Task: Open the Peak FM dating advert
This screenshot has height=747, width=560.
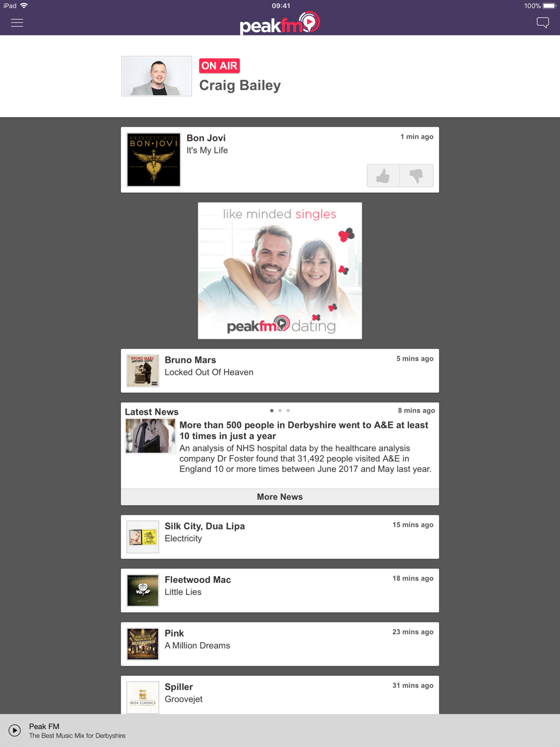Action: [x=280, y=270]
